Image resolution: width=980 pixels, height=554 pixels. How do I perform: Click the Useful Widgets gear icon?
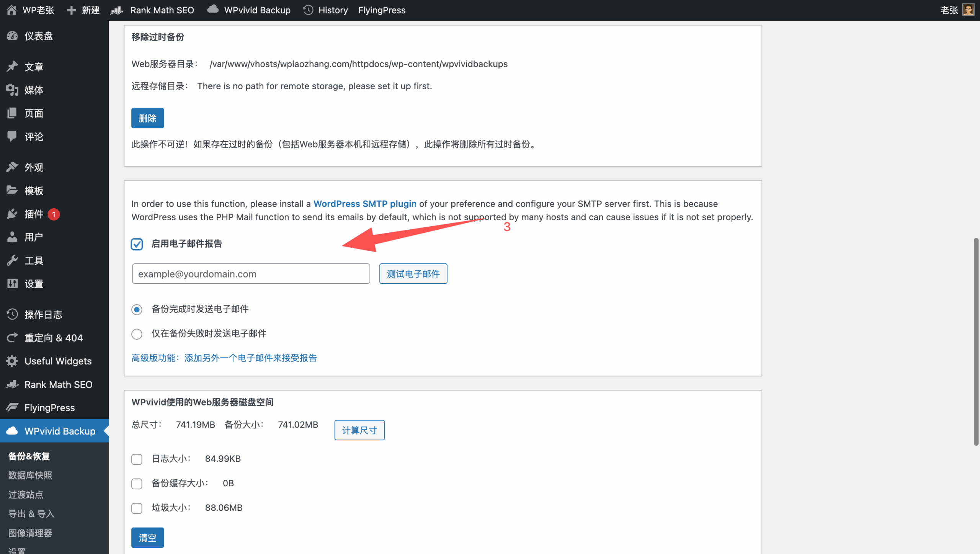12,361
